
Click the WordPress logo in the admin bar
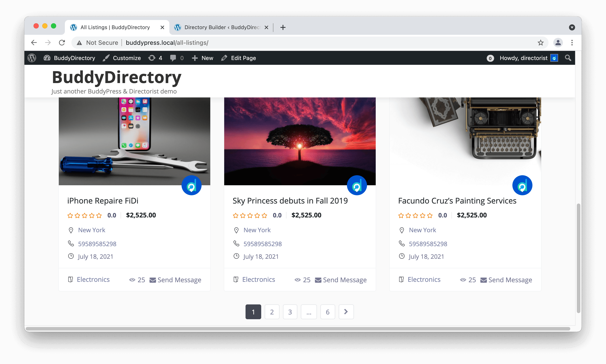coord(32,58)
